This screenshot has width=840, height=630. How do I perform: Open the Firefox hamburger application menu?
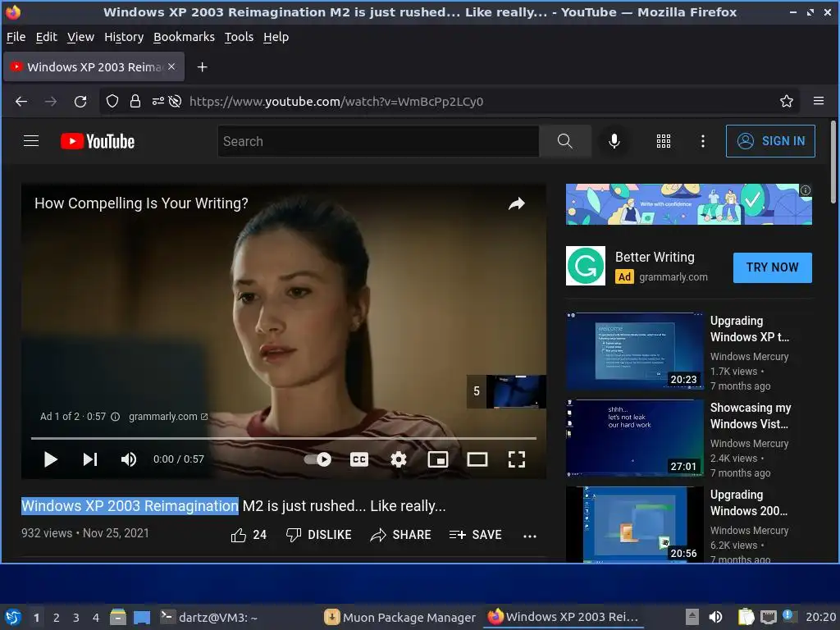point(818,101)
